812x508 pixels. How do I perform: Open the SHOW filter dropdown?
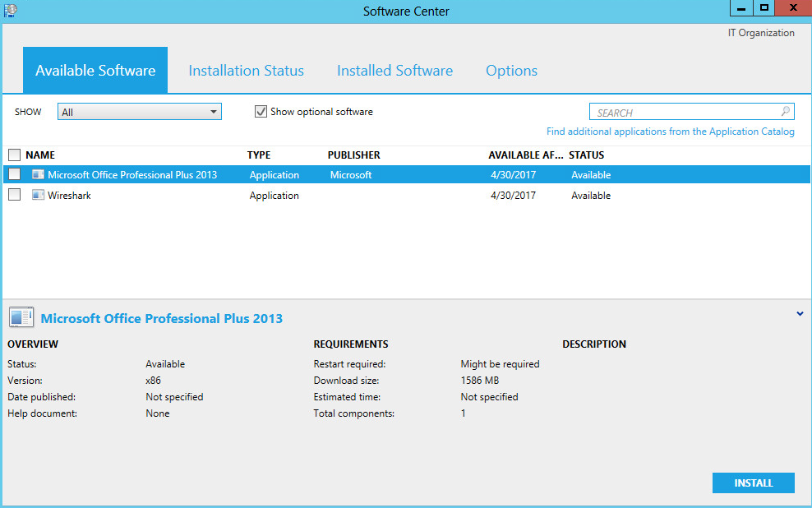click(x=139, y=112)
